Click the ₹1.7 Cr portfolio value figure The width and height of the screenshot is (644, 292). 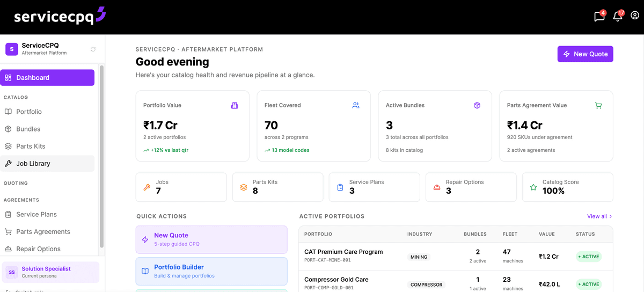coord(160,125)
